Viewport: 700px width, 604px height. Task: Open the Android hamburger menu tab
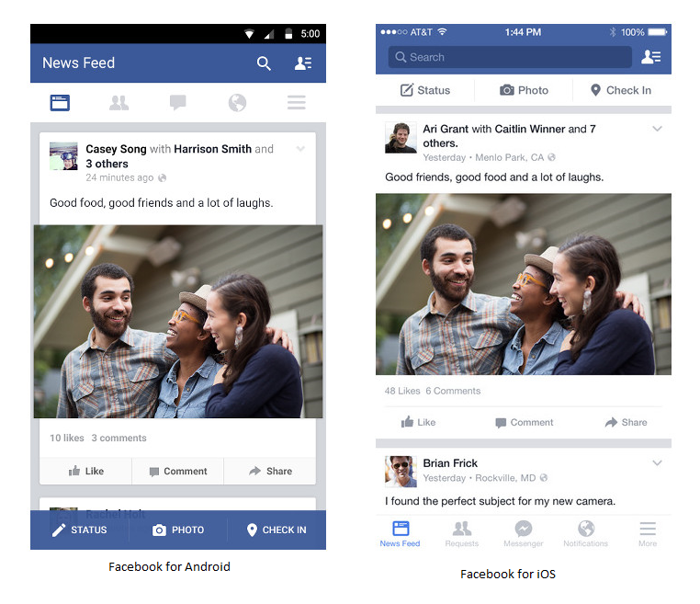pyautogui.click(x=297, y=103)
